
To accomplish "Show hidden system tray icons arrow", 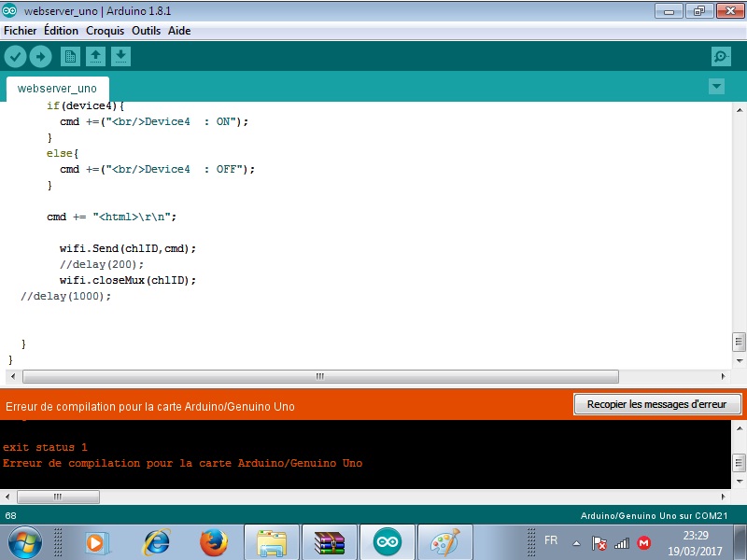I will 576,543.
